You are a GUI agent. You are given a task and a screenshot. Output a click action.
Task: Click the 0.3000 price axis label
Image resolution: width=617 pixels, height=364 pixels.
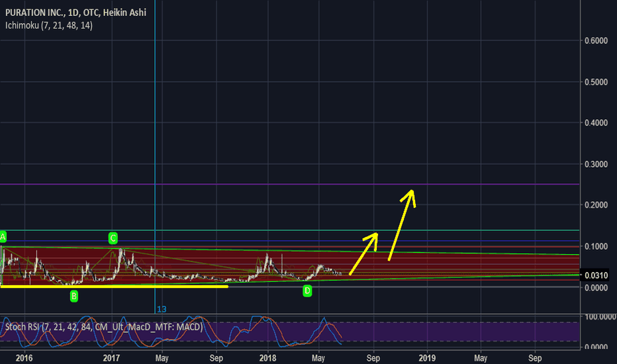pos(596,164)
